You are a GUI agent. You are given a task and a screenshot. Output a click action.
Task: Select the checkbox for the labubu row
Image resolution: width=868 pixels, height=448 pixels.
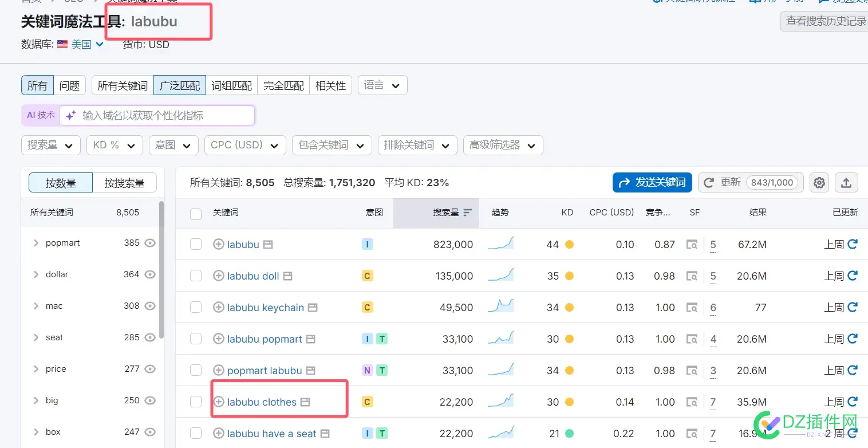(x=196, y=244)
